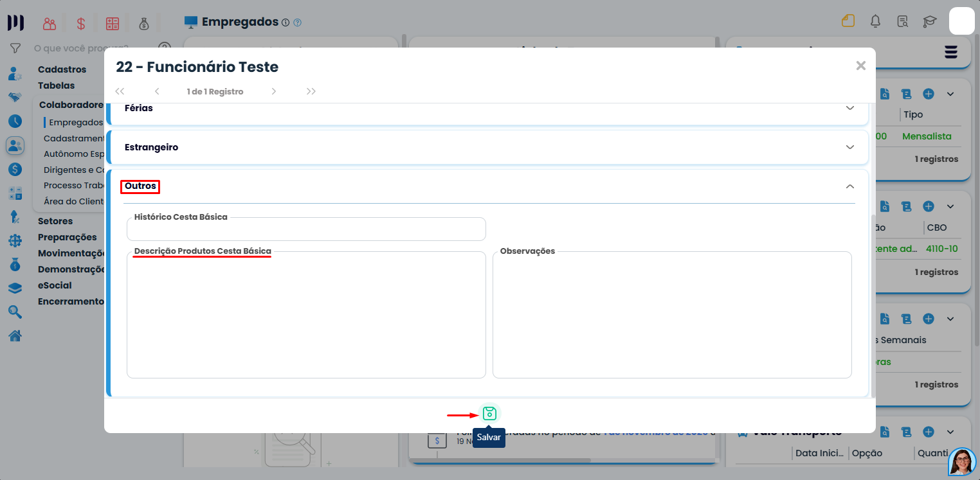Viewport: 980px width, 480px height.
Task: Click the circular blue dollar icon in sidebar
Action: [x=15, y=170]
